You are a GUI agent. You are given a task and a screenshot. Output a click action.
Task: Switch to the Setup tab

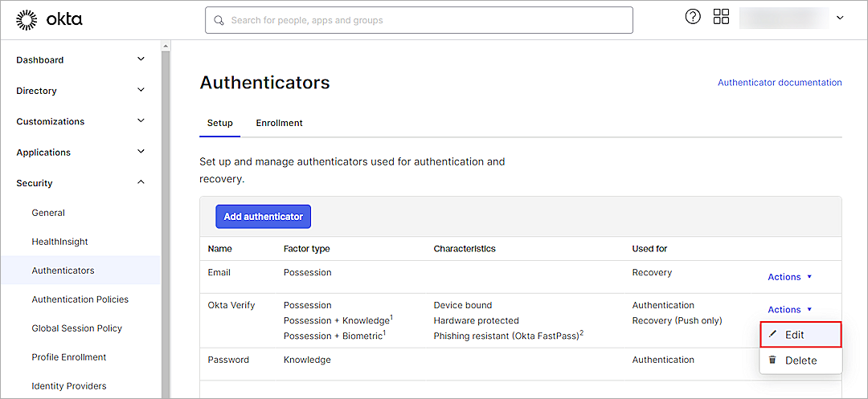[219, 124]
